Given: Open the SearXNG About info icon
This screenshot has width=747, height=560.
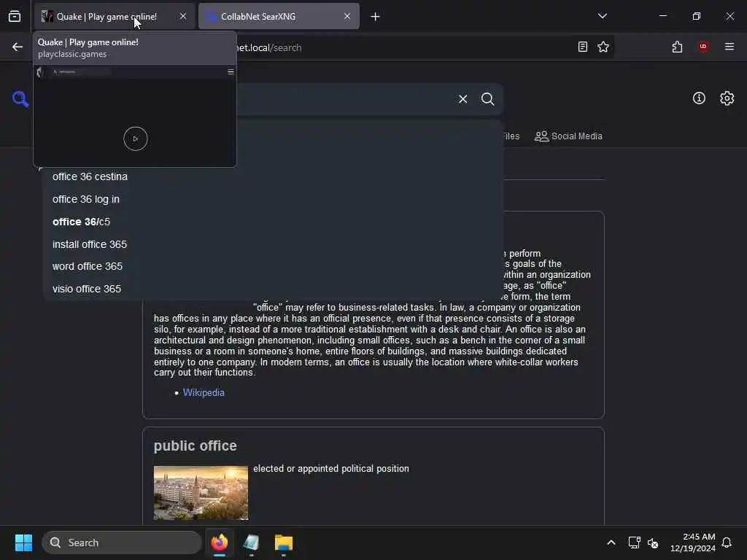Looking at the screenshot, I should pos(699,98).
